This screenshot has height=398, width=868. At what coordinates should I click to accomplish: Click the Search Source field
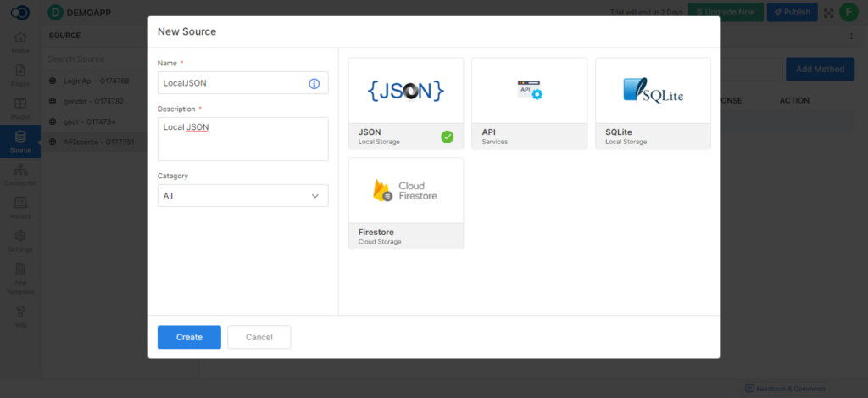click(x=94, y=59)
